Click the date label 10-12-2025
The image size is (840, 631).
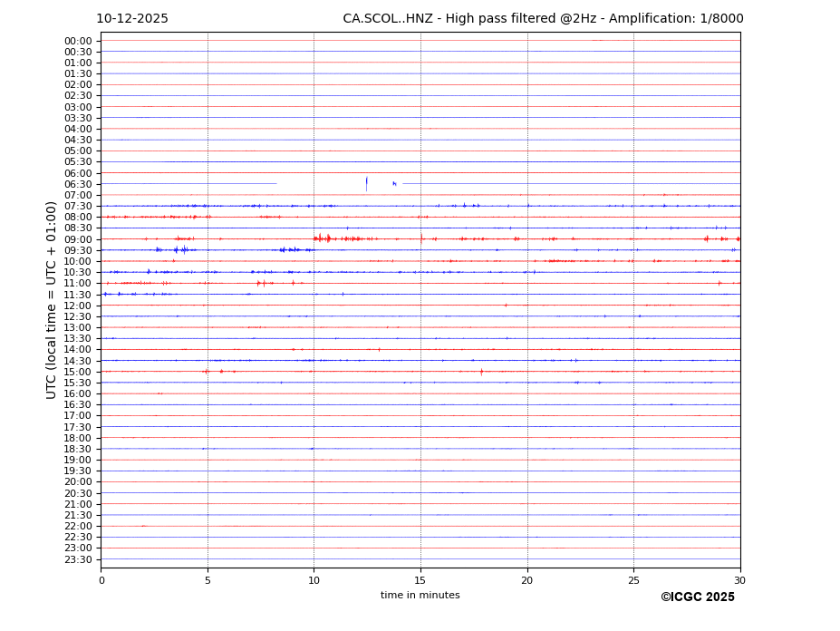[132, 19]
